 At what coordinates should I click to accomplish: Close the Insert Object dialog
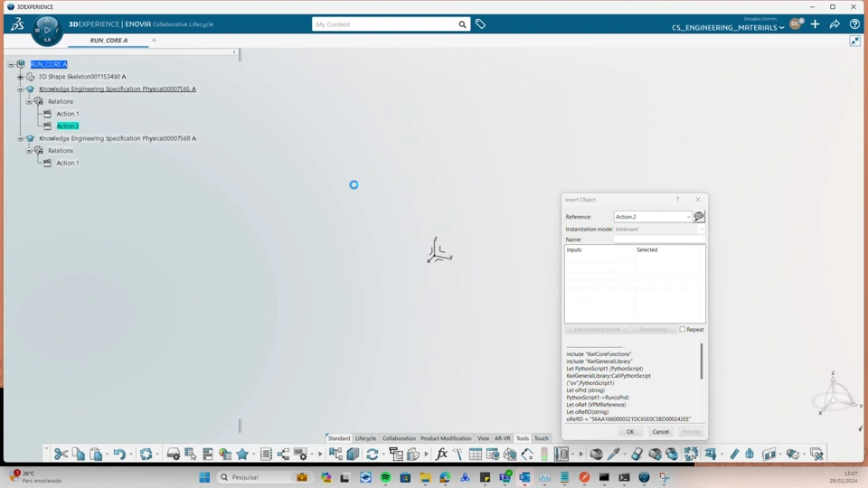[698, 200]
